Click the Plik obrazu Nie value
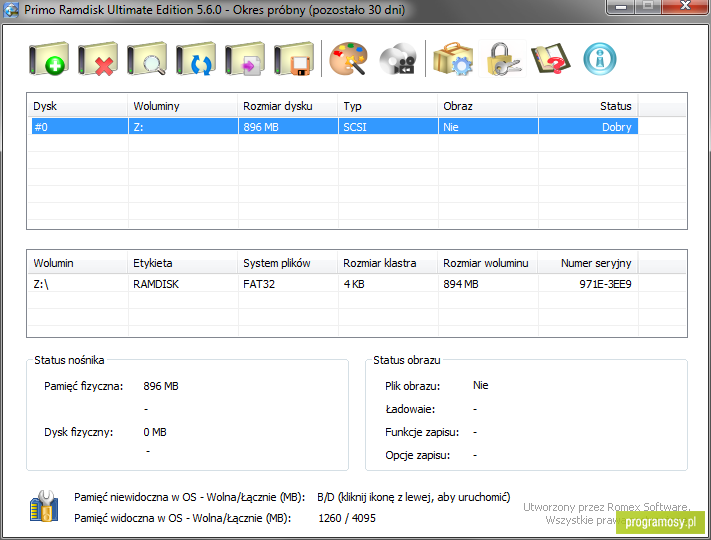This screenshot has width=711, height=540. (481, 385)
